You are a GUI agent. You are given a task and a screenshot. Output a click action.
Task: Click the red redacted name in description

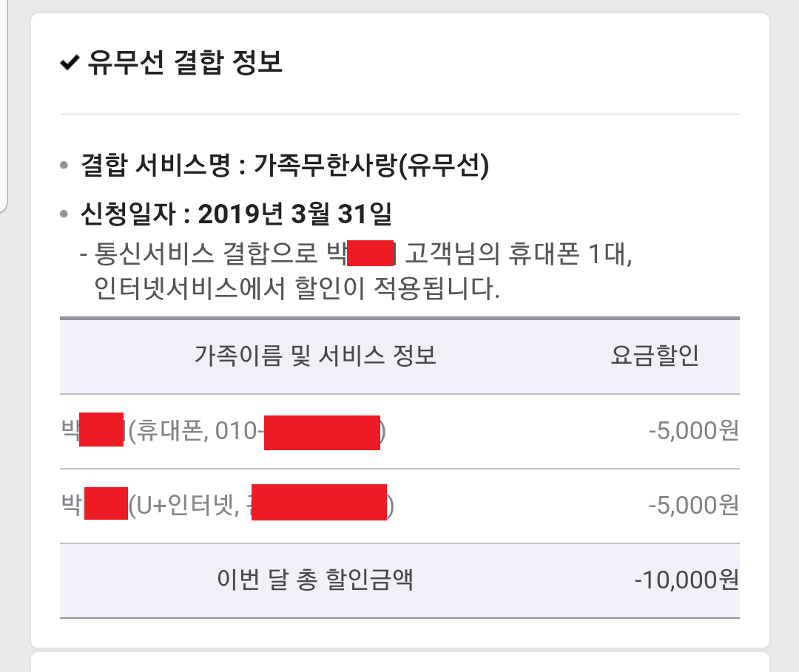coord(369,256)
